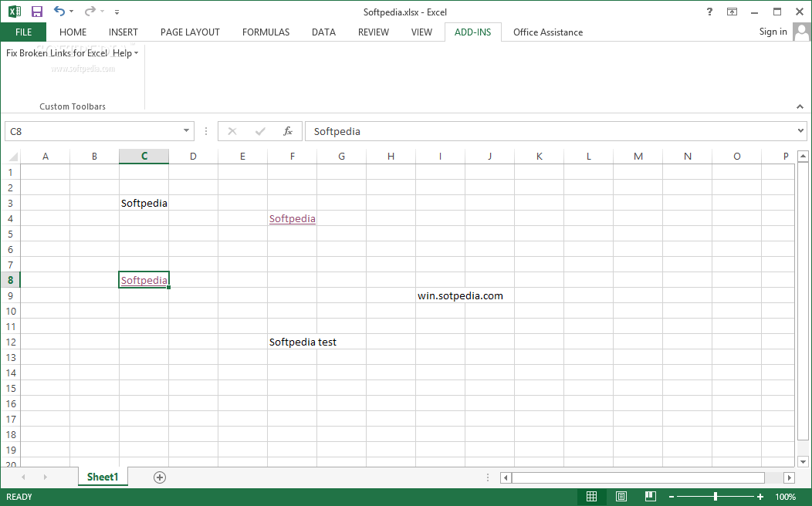812x506 pixels.
Task: Expand the formula bar
Action: pos(800,131)
